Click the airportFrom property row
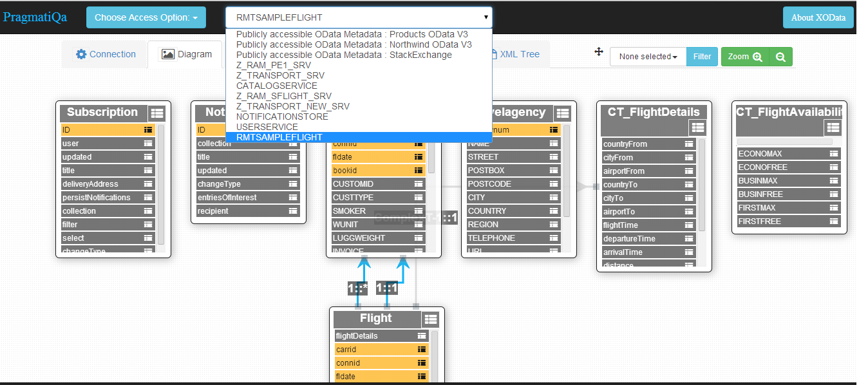 click(649, 171)
